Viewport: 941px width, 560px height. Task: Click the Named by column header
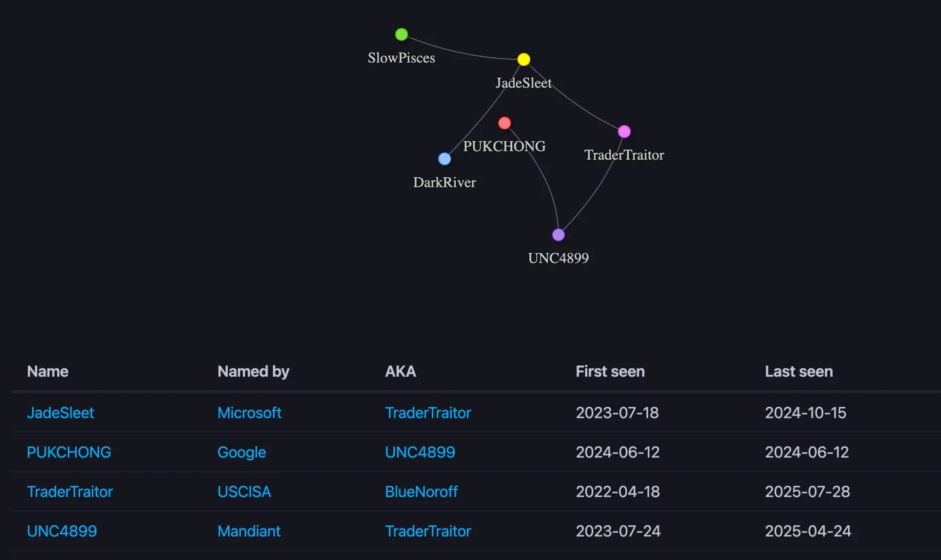pyautogui.click(x=253, y=371)
